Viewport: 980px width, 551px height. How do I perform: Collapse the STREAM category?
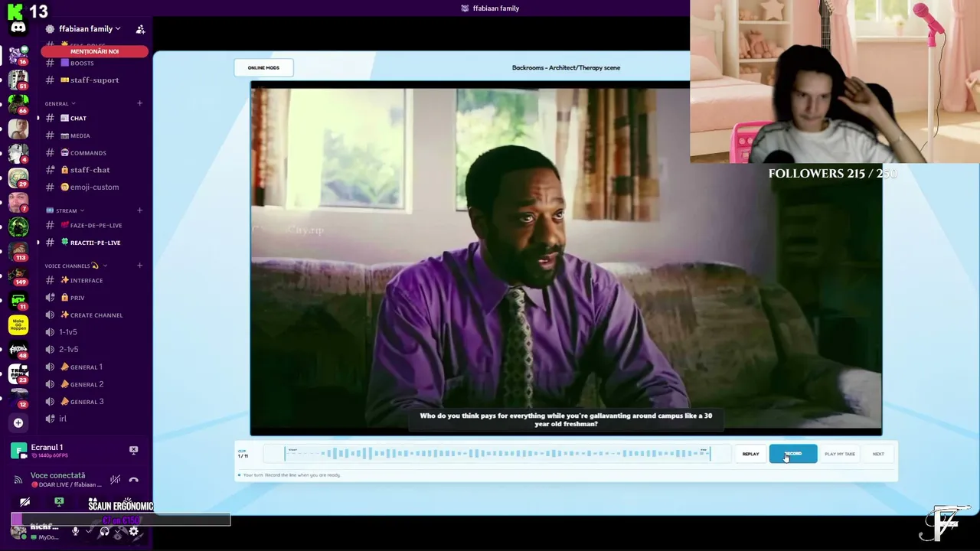coord(65,210)
